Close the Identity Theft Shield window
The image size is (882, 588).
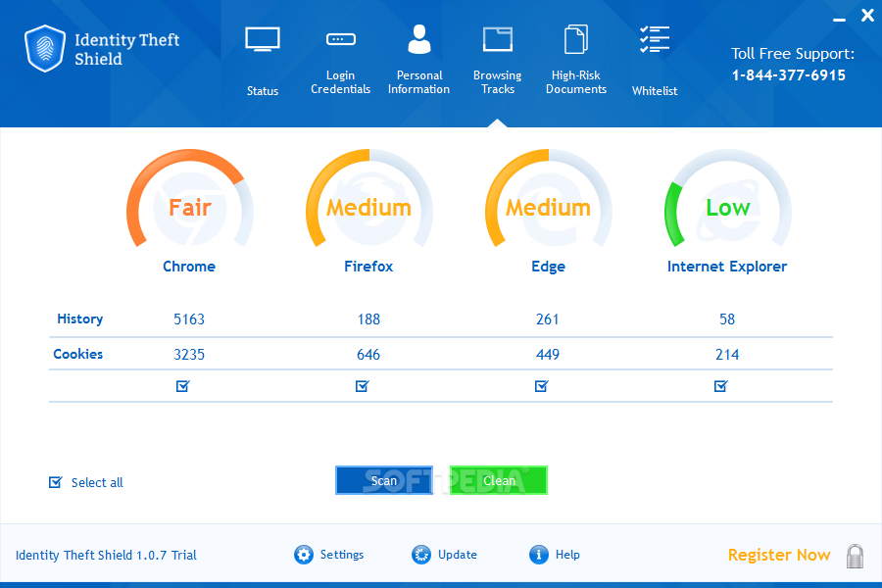click(x=867, y=16)
